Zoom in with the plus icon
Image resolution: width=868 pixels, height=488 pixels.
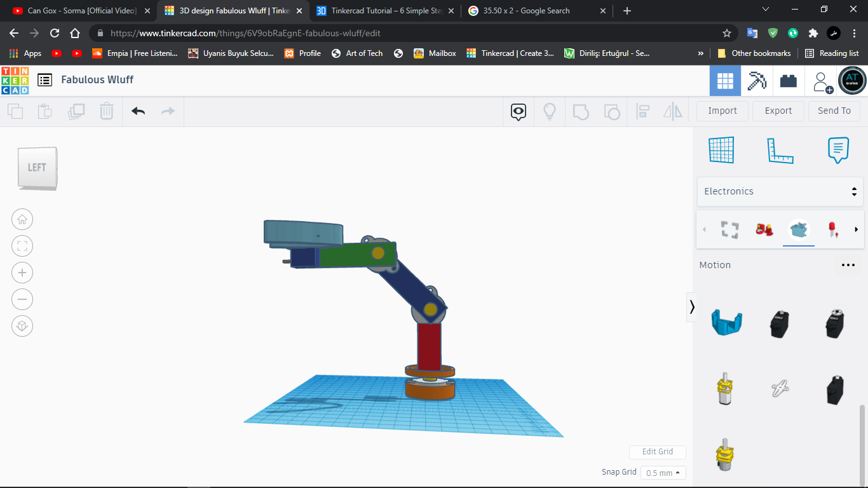coord(22,272)
